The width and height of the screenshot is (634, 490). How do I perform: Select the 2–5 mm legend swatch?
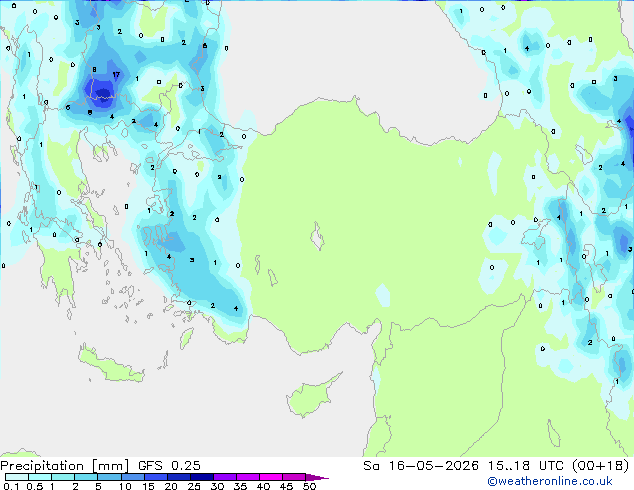(86, 477)
